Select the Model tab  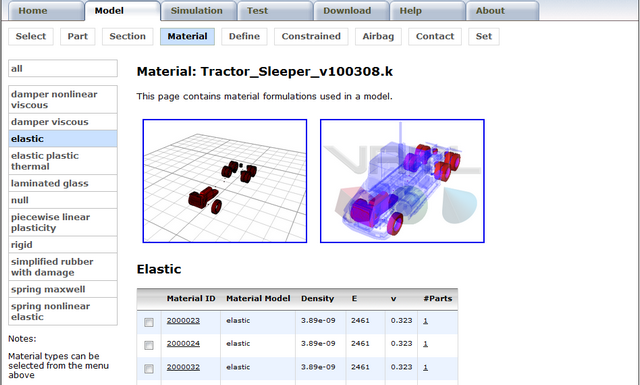click(x=122, y=11)
